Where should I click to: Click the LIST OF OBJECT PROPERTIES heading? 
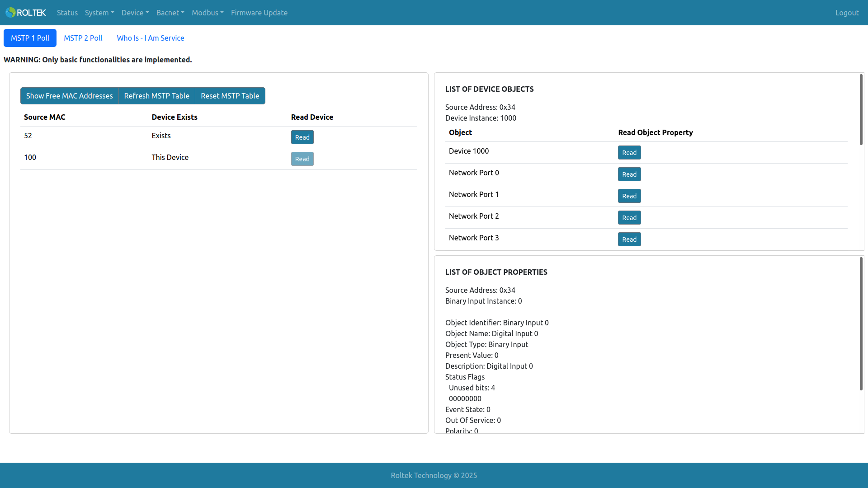coord(496,272)
